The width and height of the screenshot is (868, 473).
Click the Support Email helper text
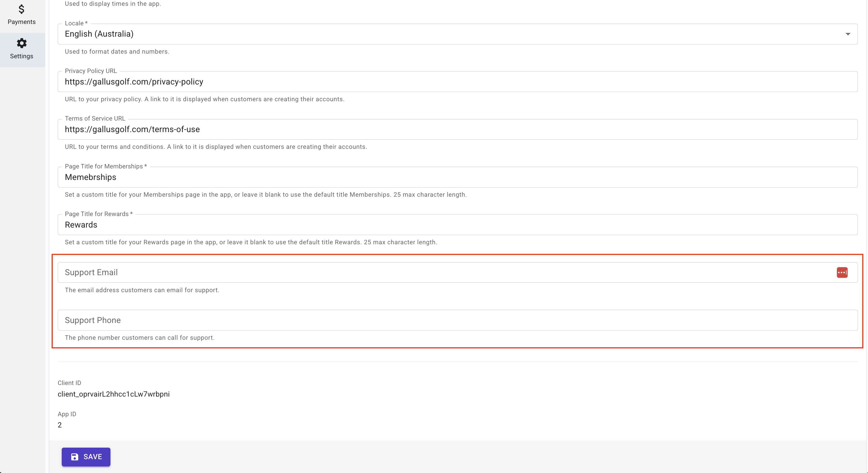(142, 290)
